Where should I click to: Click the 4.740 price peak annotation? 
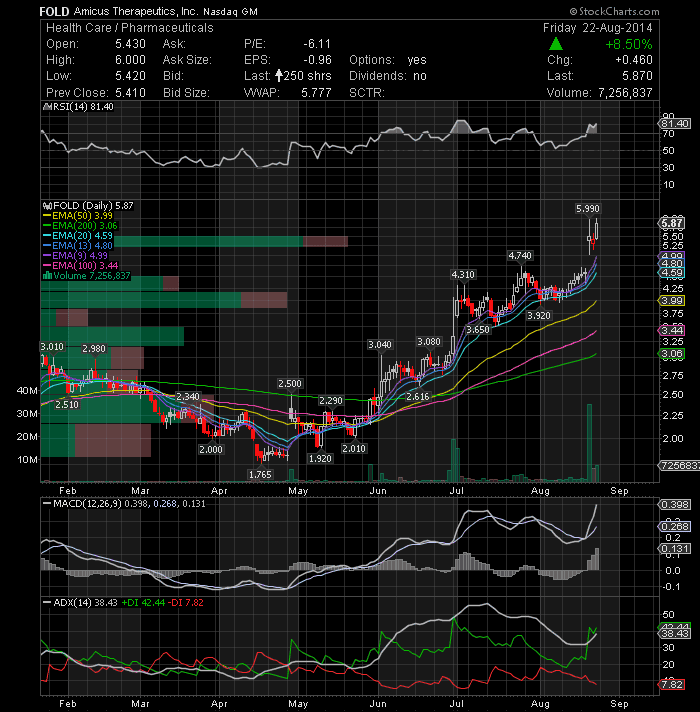[x=520, y=256]
